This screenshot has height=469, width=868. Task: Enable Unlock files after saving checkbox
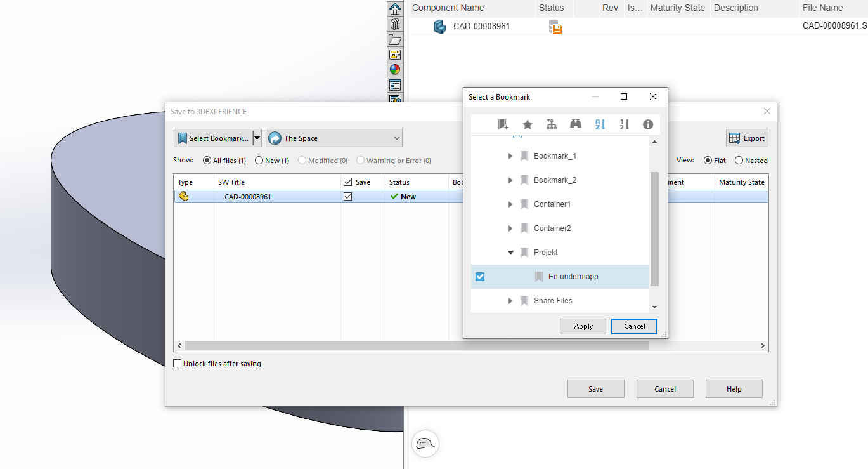(178, 364)
